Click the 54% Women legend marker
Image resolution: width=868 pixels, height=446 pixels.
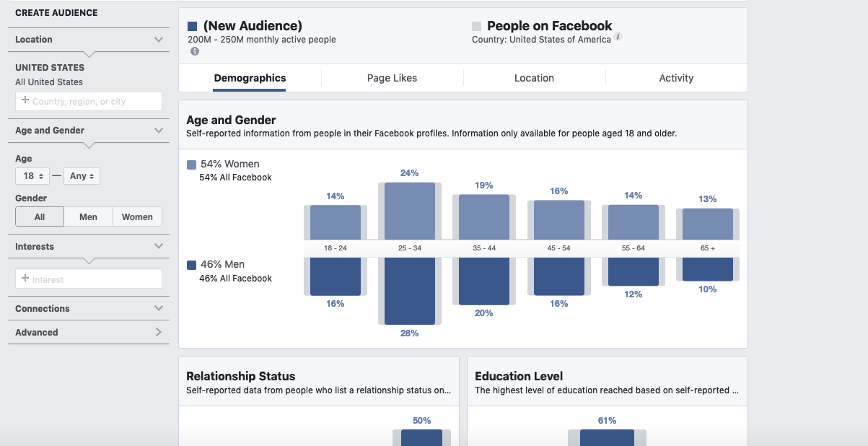(x=192, y=164)
